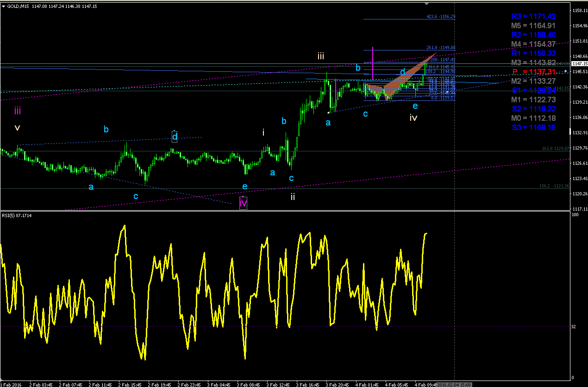This screenshot has height=387, width=588.
Task: Select the boxed magenta iv wave label
Action: [x=243, y=203]
